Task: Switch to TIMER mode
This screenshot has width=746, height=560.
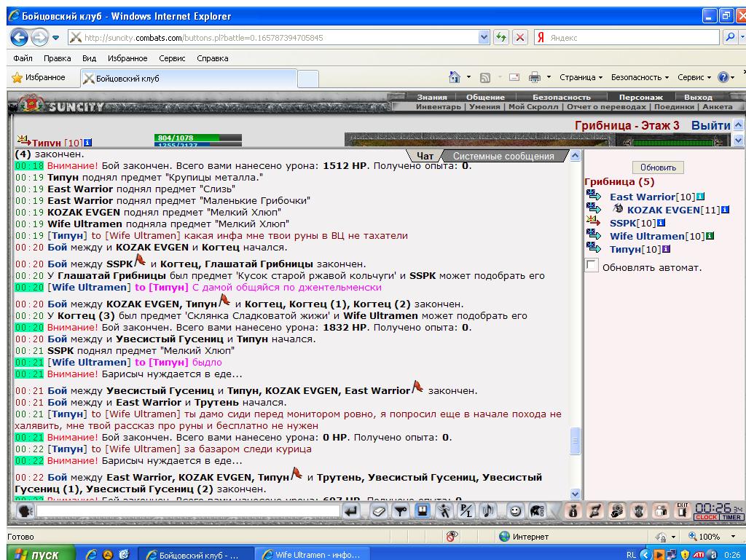Action: click(731, 517)
